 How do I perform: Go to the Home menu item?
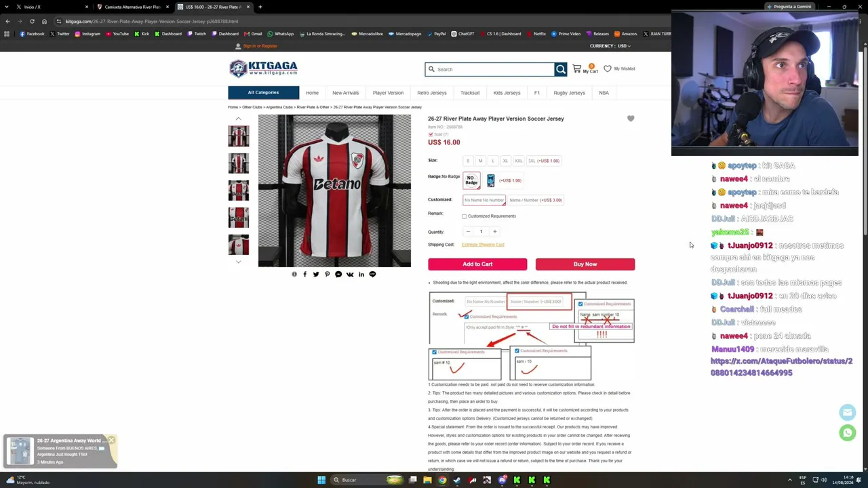tap(312, 93)
